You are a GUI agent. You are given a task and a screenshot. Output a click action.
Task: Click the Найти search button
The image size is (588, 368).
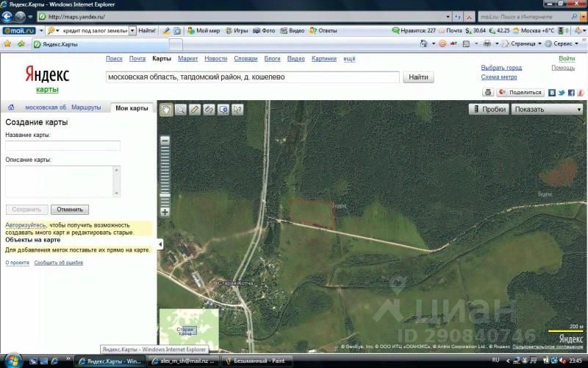point(418,77)
